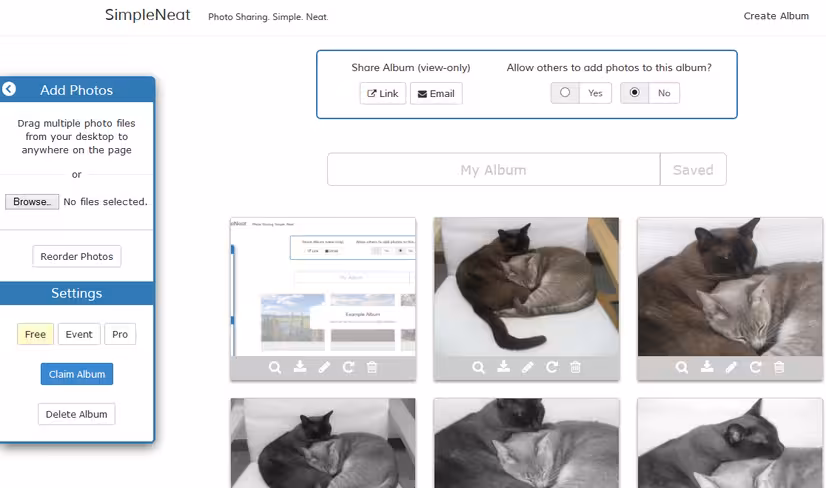Go to the SimpleNeat home logo
Screen dimensions: 826x488
click(x=148, y=15)
